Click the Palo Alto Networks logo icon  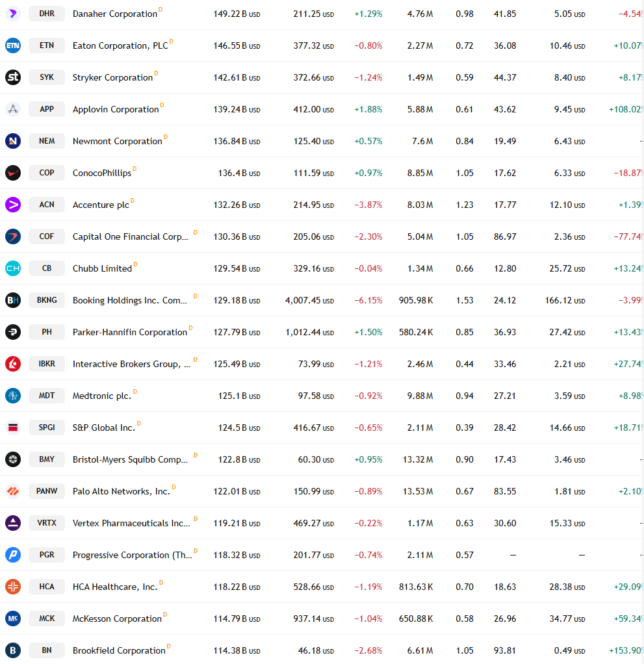click(x=13, y=491)
